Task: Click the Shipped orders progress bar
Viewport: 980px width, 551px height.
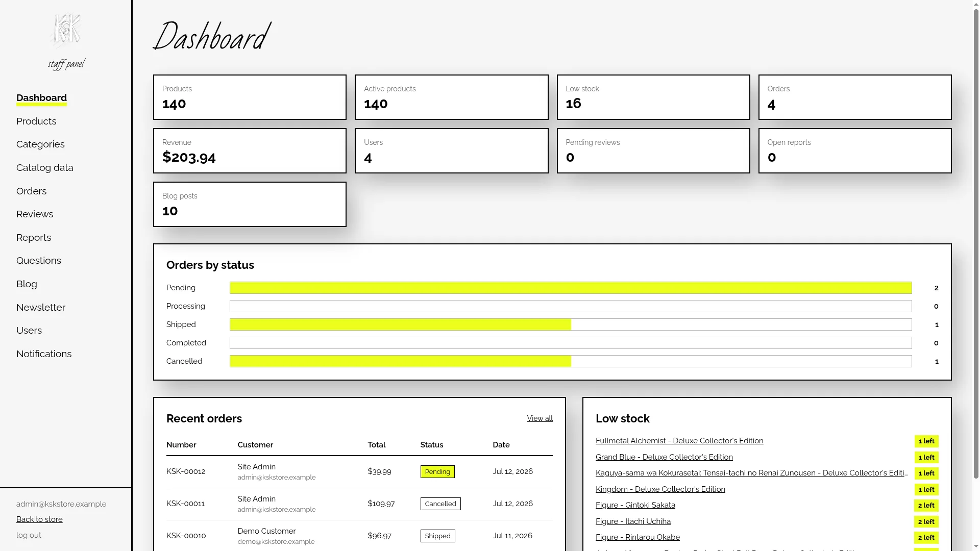Action: coord(571,324)
